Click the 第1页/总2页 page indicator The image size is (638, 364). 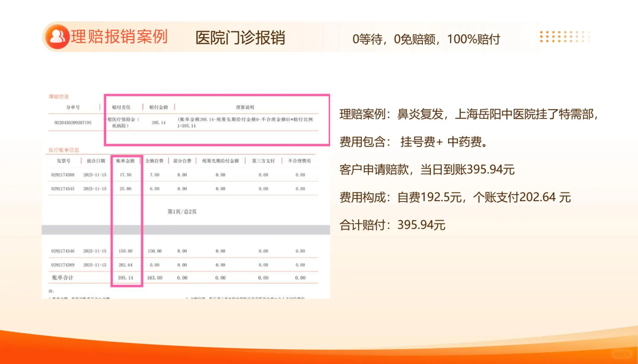(x=182, y=211)
